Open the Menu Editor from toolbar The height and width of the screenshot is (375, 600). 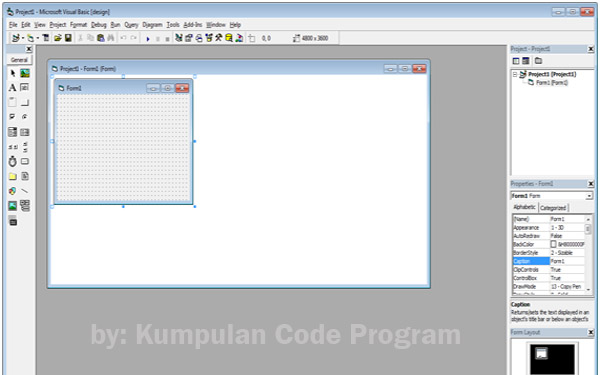(46, 38)
